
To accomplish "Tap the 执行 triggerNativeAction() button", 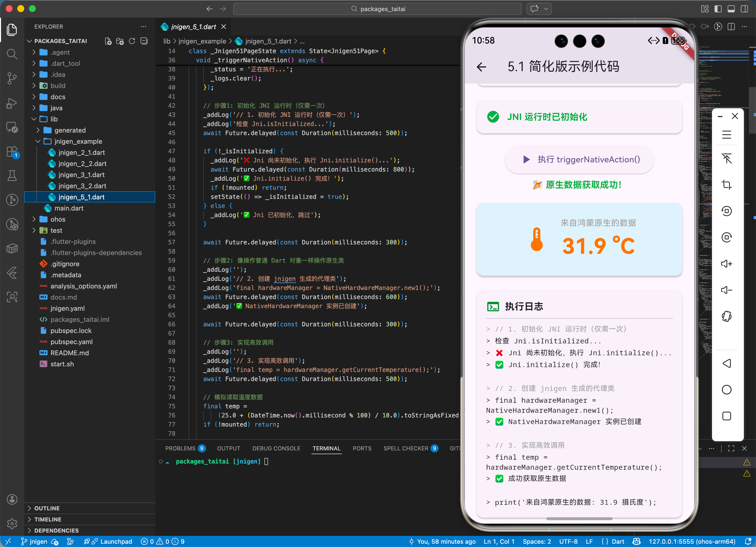I will tap(579, 159).
